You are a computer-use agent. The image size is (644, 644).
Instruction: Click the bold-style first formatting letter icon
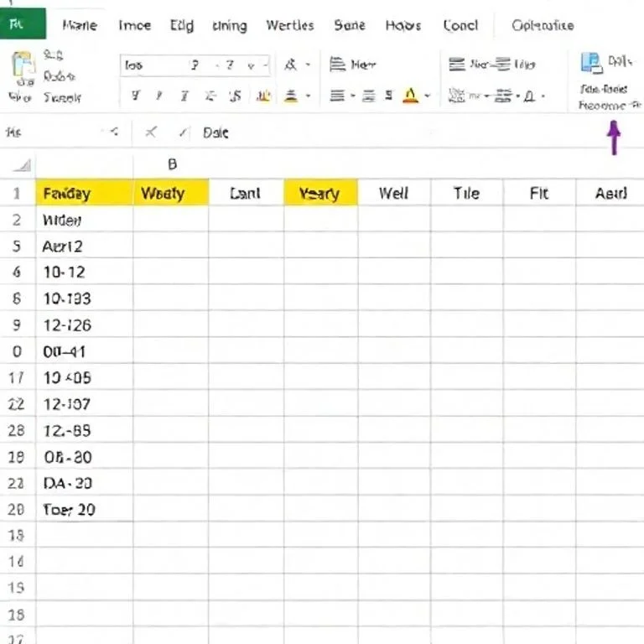135,96
